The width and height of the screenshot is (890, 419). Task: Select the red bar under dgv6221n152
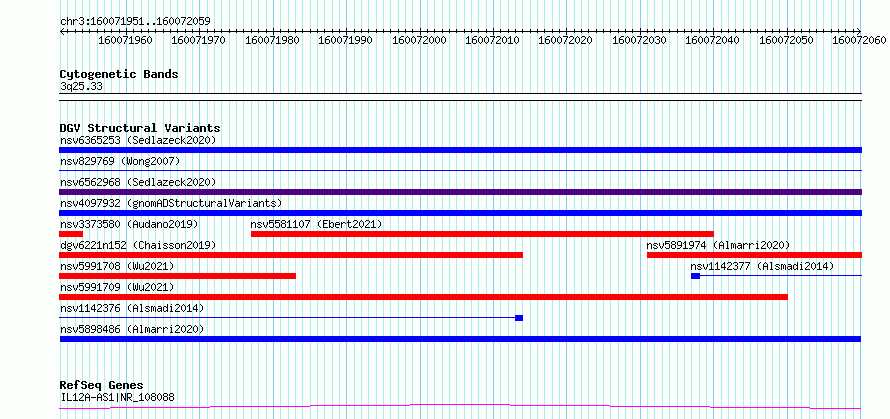[291, 255]
